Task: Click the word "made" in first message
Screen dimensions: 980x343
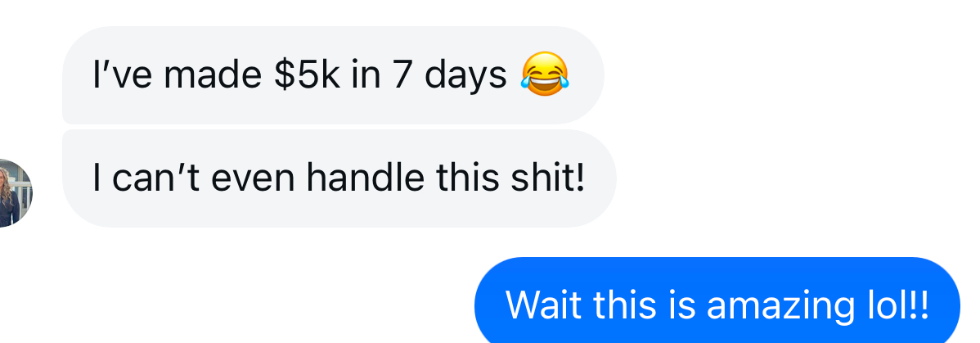Action: [x=212, y=75]
